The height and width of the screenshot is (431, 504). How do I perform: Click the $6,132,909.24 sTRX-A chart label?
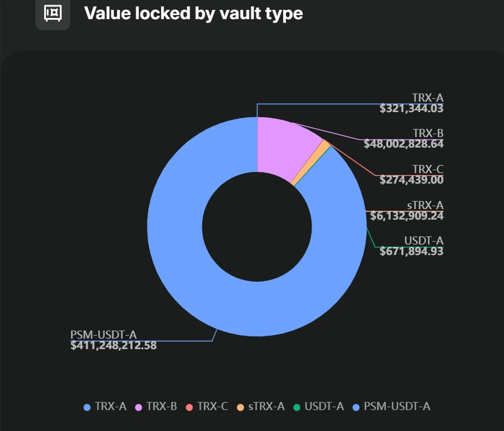[407, 216]
